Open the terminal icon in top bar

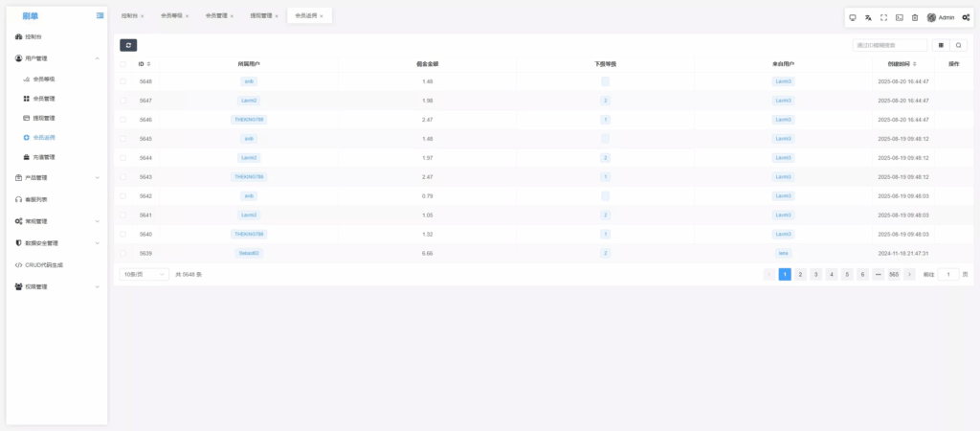[x=900, y=17]
